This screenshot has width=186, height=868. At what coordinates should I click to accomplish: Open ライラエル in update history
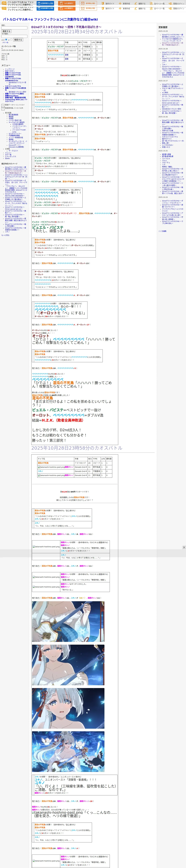tap(166, 159)
